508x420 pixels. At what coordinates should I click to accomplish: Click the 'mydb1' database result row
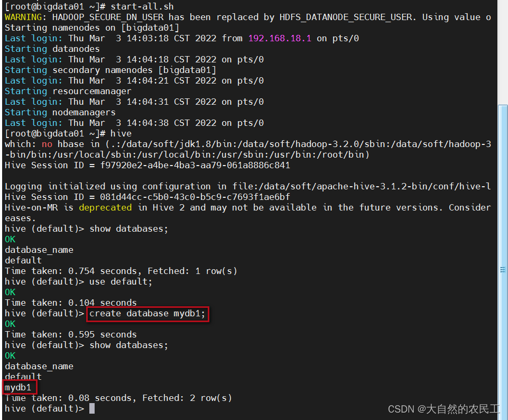pos(18,388)
